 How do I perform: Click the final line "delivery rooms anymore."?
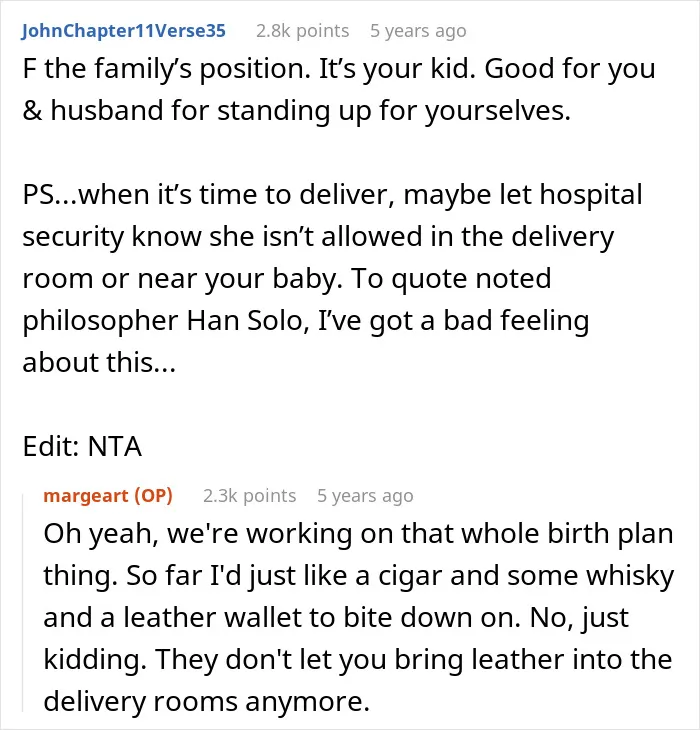[207, 702]
